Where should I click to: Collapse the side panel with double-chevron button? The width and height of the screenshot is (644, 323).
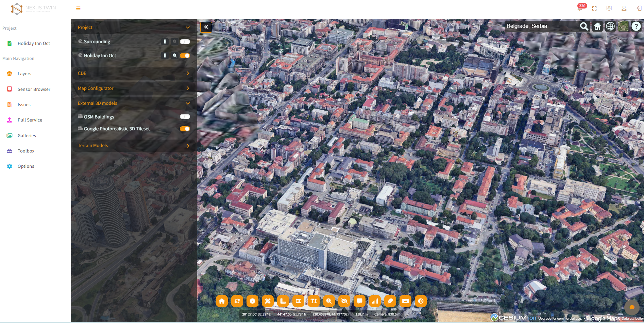pyautogui.click(x=206, y=27)
